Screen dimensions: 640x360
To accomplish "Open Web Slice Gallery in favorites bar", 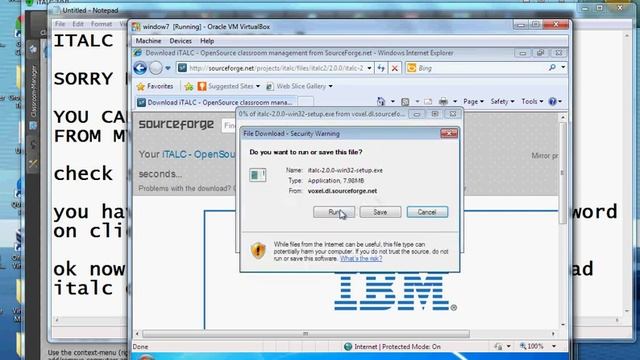I will [x=299, y=87].
